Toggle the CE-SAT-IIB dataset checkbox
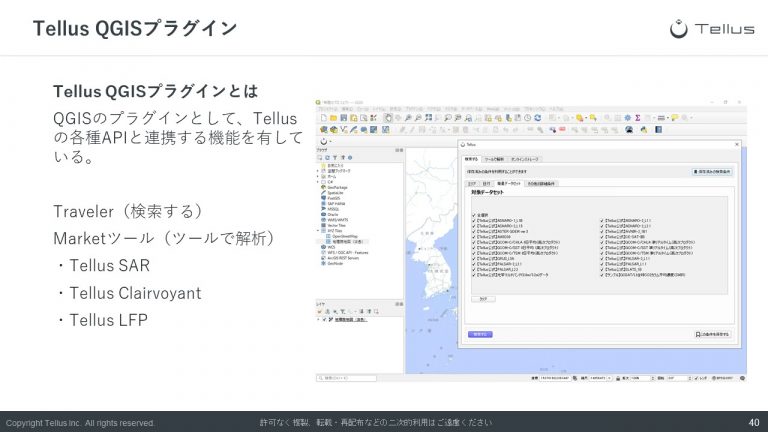The image size is (768, 432). pyautogui.click(x=601, y=237)
